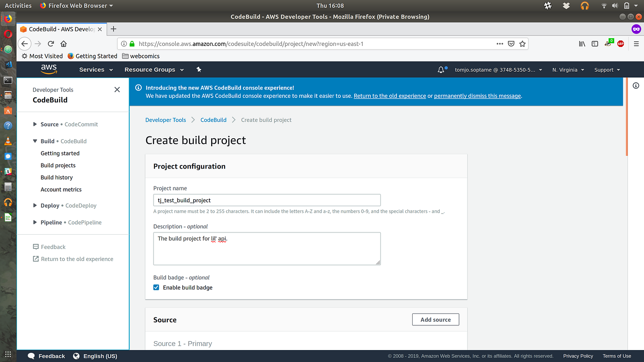Open Firefox downloads with the green-badged arrow
The height and width of the screenshot is (362, 644).
[x=608, y=43]
